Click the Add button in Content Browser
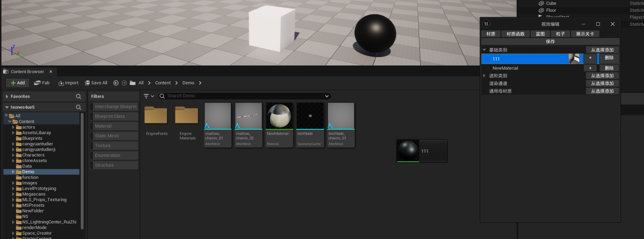Screen dimensions: 644x239 click(18, 83)
